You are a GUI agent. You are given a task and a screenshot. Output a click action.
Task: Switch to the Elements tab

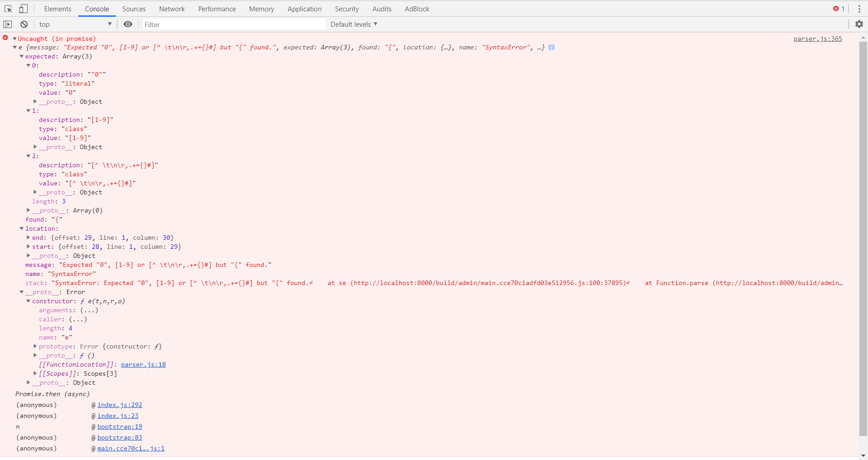click(x=58, y=9)
